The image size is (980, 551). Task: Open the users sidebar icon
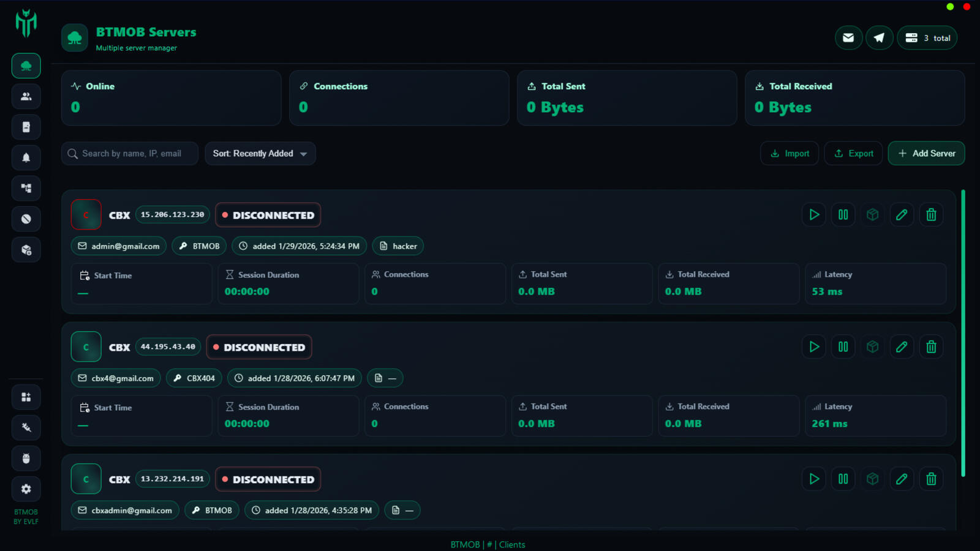[26, 96]
